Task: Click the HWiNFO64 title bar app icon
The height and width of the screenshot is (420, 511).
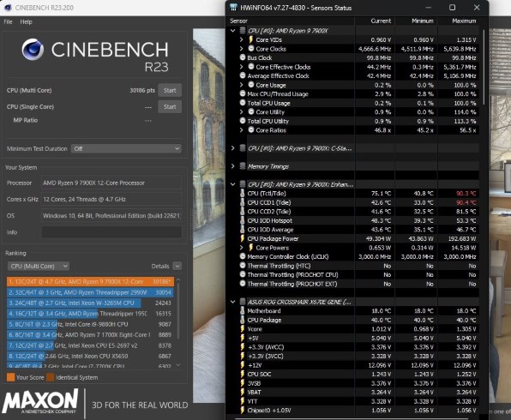Action: click(x=233, y=8)
